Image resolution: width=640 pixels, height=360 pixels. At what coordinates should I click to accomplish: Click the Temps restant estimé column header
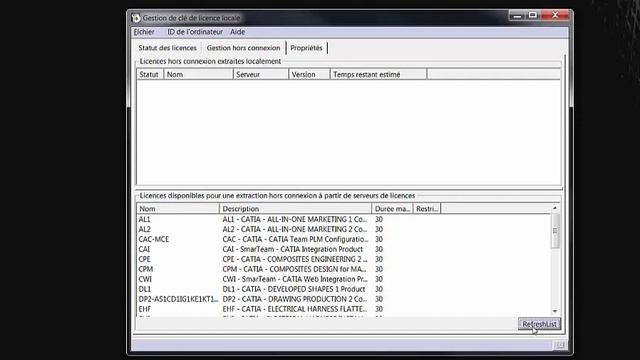pyautogui.click(x=378, y=74)
